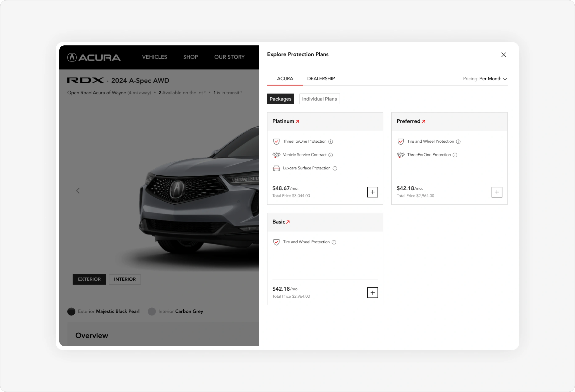Open the Pricing Per Month dropdown

[485, 79]
